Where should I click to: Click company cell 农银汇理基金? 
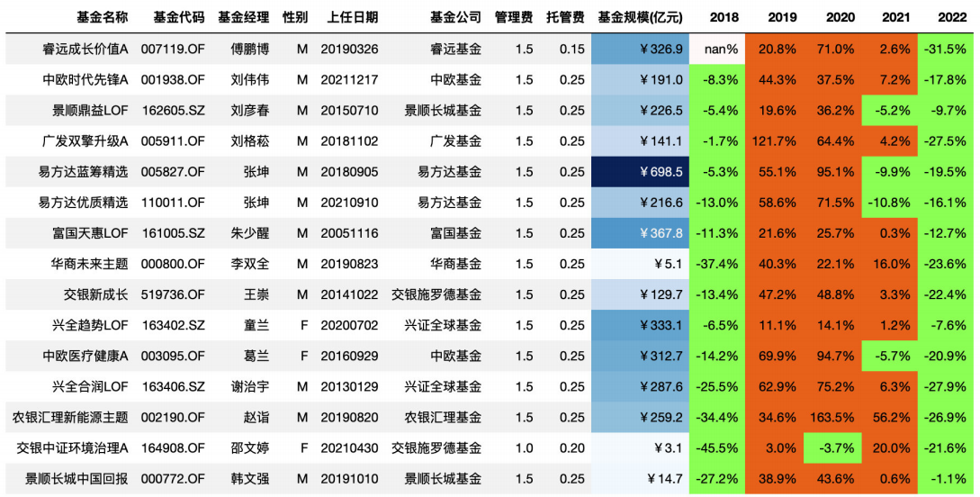point(443,418)
